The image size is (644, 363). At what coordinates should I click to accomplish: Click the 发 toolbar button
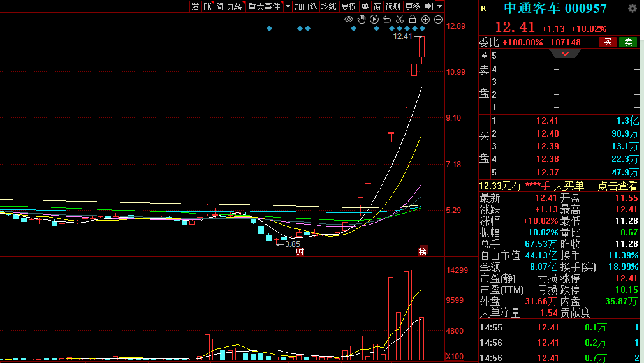click(195, 6)
